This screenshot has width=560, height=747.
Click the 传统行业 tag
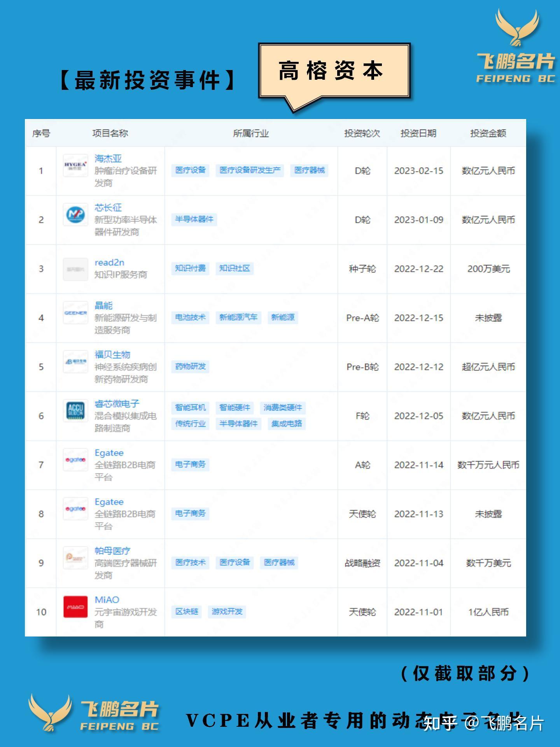(x=190, y=424)
